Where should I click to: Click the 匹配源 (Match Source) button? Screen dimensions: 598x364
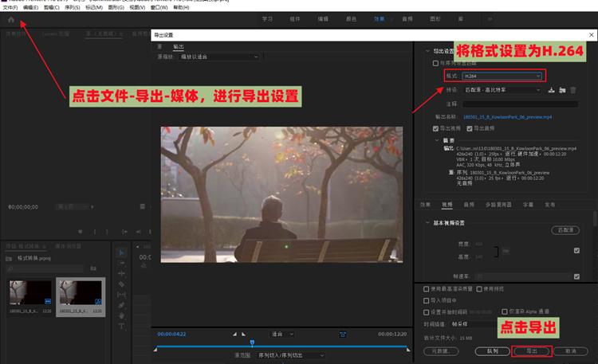(x=565, y=230)
